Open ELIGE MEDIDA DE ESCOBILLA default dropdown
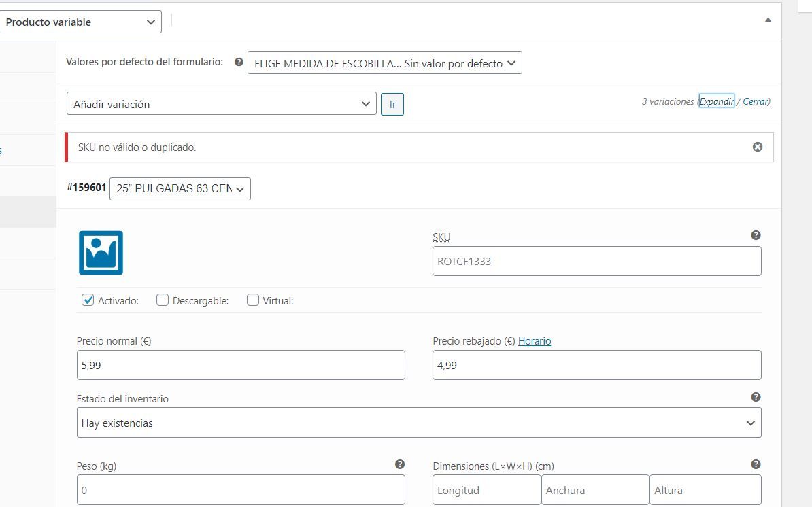Viewport: 812px width, 507px height. click(x=385, y=63)
